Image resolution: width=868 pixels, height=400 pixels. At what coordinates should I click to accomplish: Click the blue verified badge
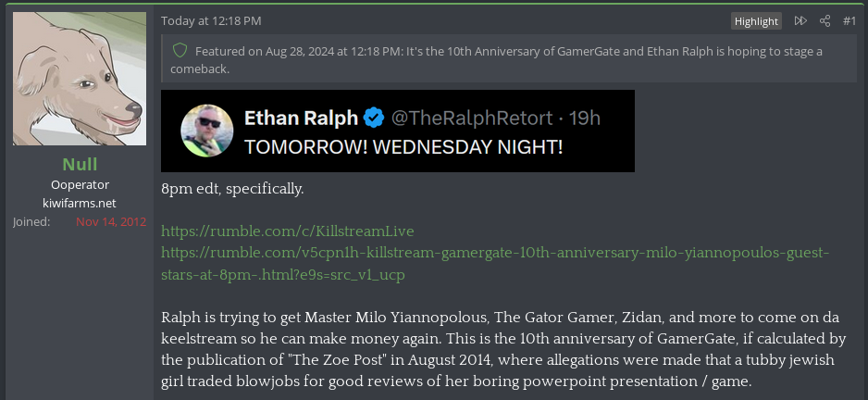tap(374, 118)
